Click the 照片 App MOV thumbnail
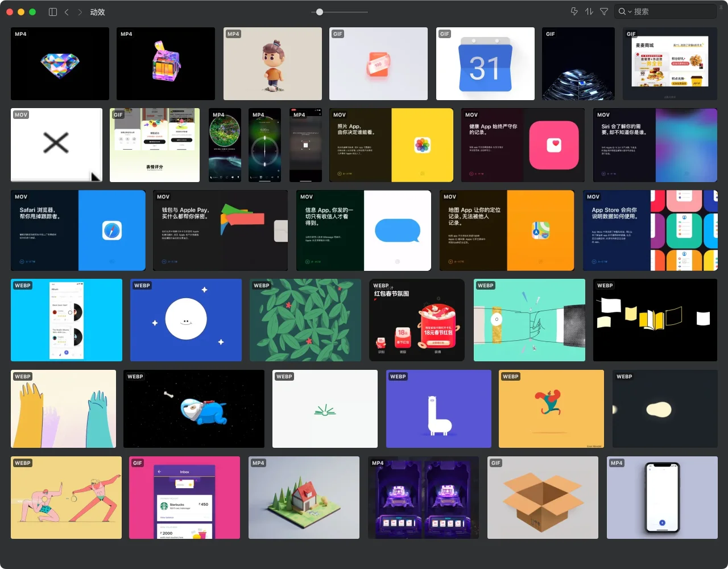 pos(391,145)
